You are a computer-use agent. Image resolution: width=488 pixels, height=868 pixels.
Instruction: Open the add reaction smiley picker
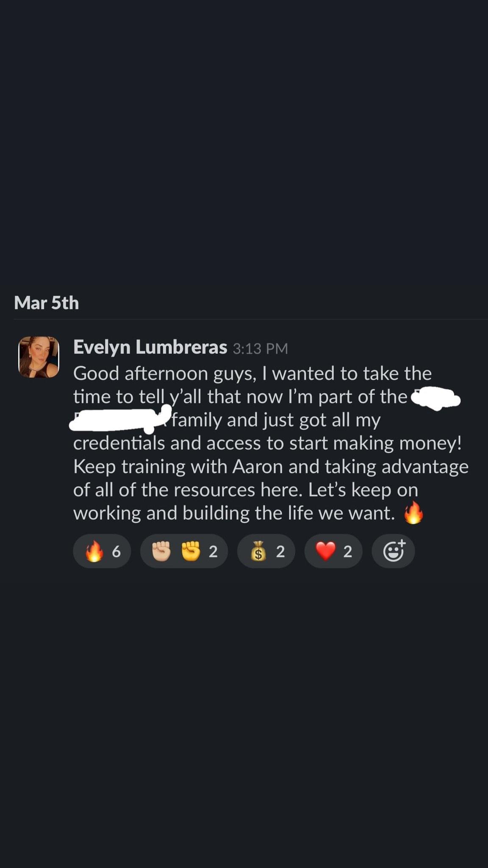coord(393,551)
